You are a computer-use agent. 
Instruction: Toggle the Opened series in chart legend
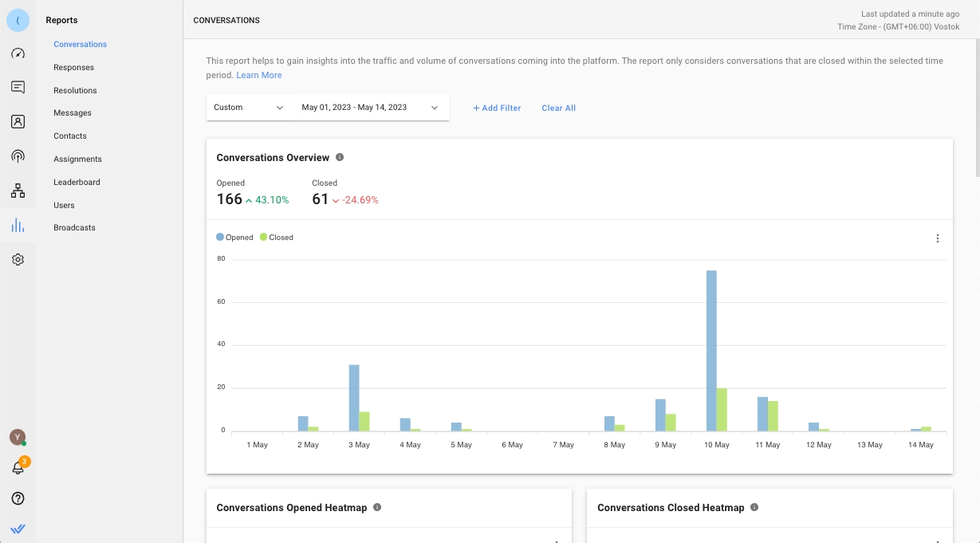(x=235, y=238)
